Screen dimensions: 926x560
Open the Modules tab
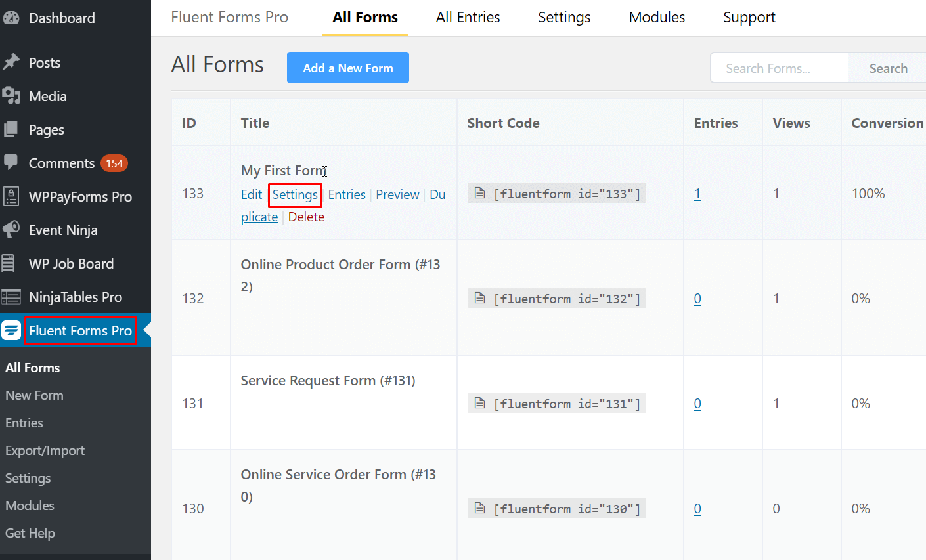click(x=657, y=17)
